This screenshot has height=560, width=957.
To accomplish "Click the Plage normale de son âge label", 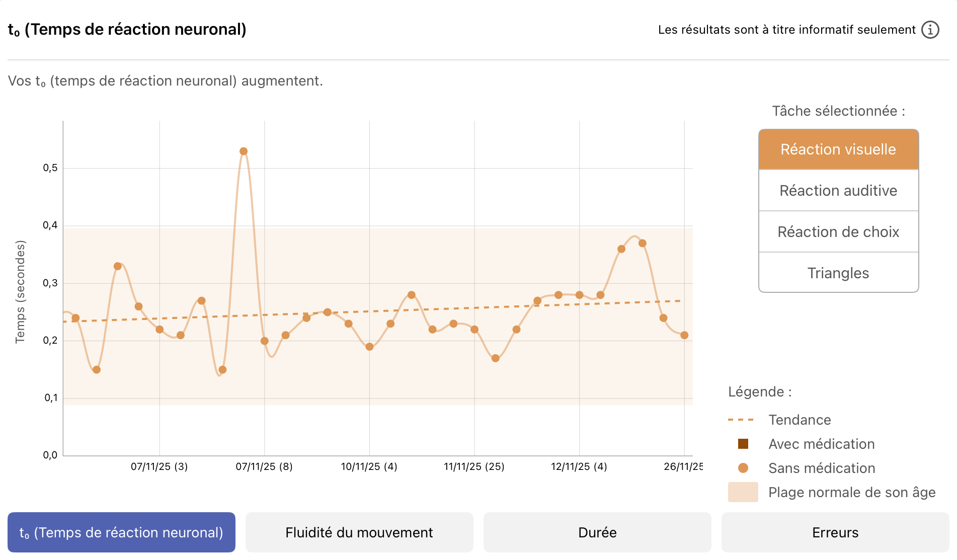I will click(x=852, y=492).
